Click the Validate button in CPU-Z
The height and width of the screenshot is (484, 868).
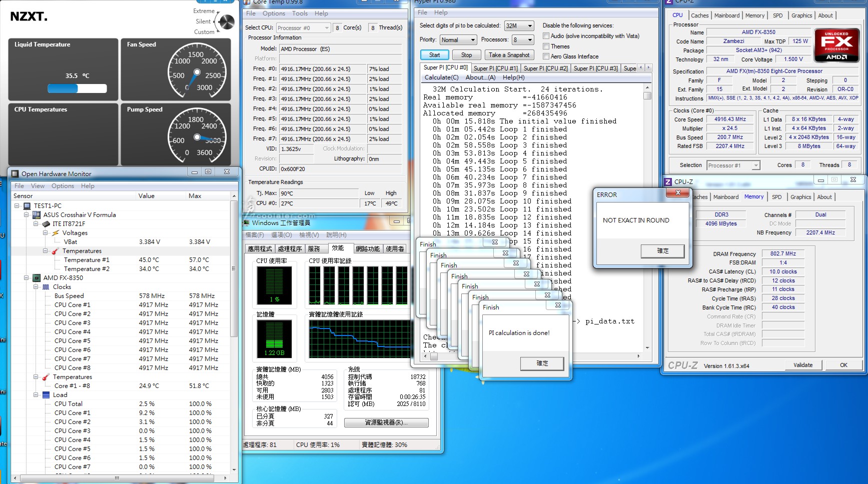pyautogui.click(x=802, y=365)
